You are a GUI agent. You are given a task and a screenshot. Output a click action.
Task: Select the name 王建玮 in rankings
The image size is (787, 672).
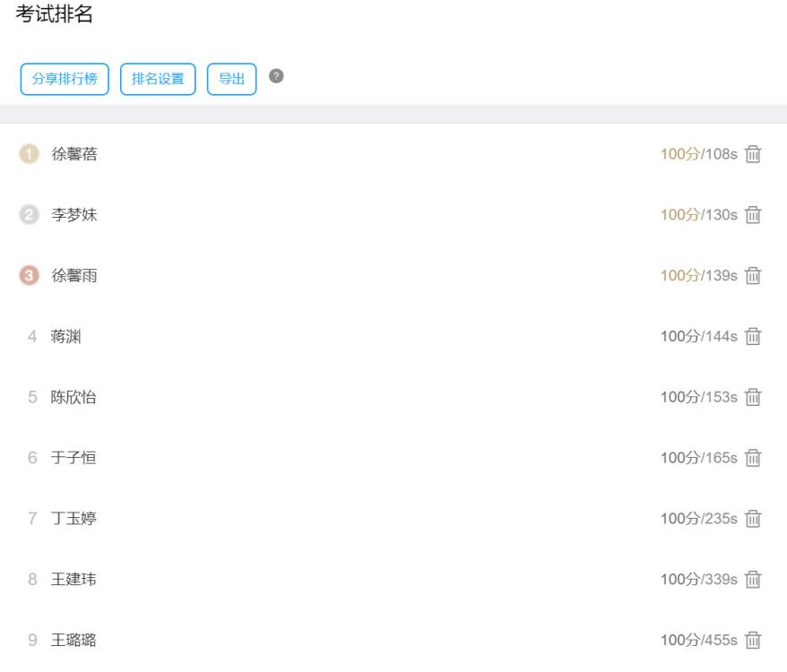[74, 580]
